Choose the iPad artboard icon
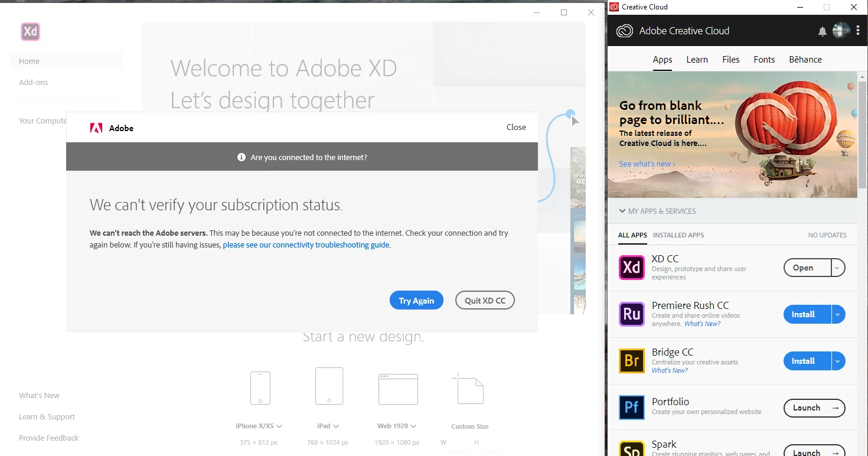Image resolution: width=868 pixels, height=456 pixels. pyautogui.click(x=329, y=386)
